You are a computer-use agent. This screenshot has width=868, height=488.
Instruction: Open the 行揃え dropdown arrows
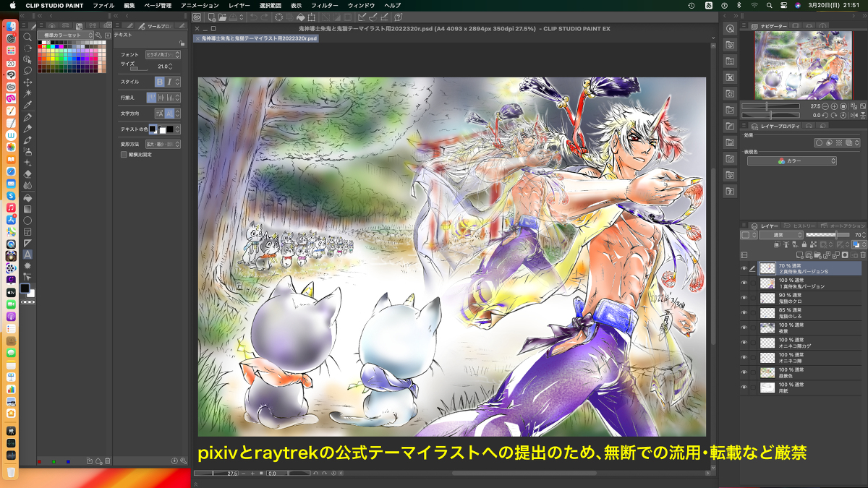click(x=178, y=98)
